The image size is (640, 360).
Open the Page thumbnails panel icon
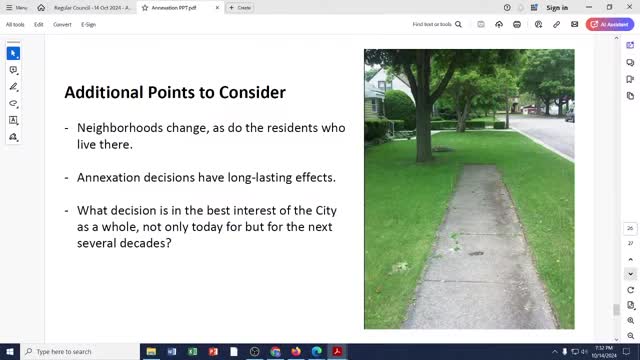630,96
